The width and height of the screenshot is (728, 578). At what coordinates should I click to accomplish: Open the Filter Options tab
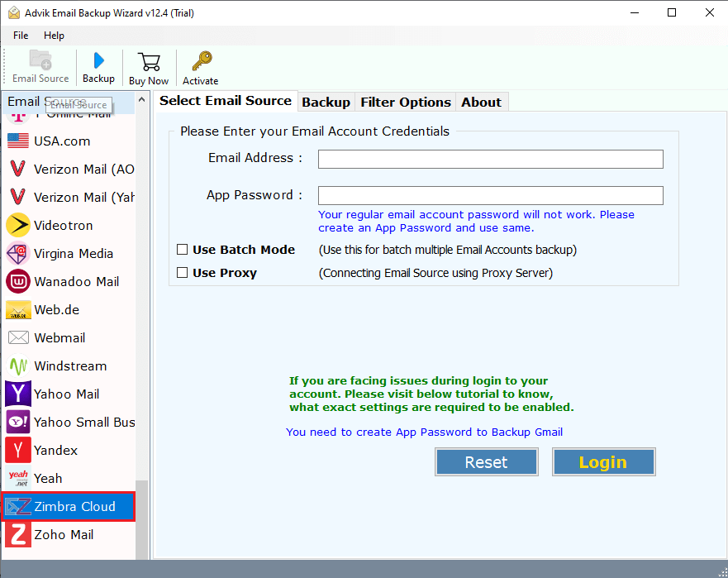point(406,103)
